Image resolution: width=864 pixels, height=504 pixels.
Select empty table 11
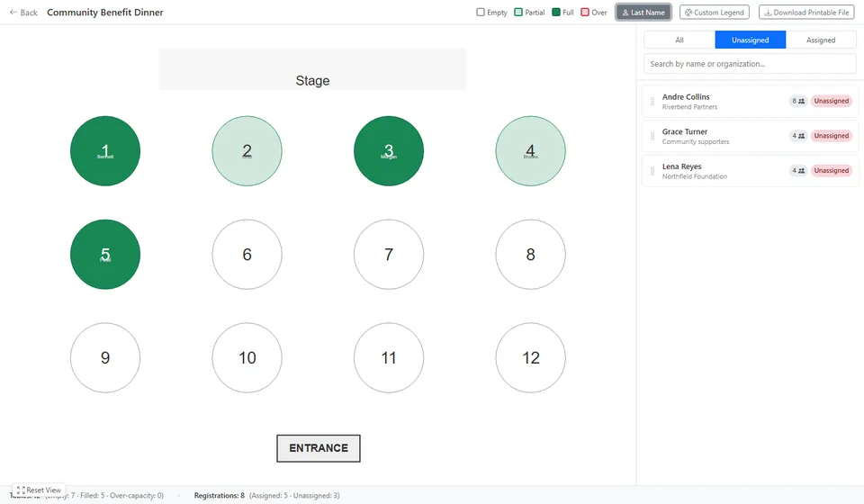point(389,358)
